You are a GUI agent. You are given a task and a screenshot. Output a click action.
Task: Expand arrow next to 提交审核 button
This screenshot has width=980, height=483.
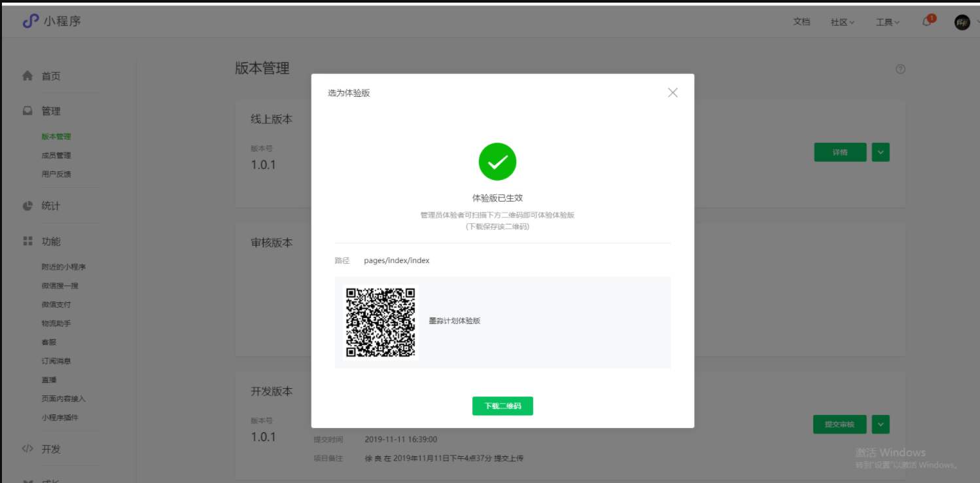click(x=881, y=424)
